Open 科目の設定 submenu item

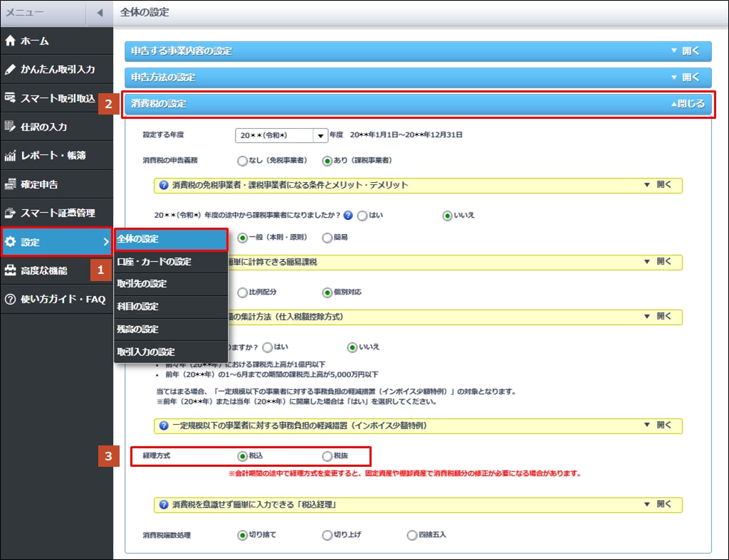pyautogui.click(x=171, y=307)
